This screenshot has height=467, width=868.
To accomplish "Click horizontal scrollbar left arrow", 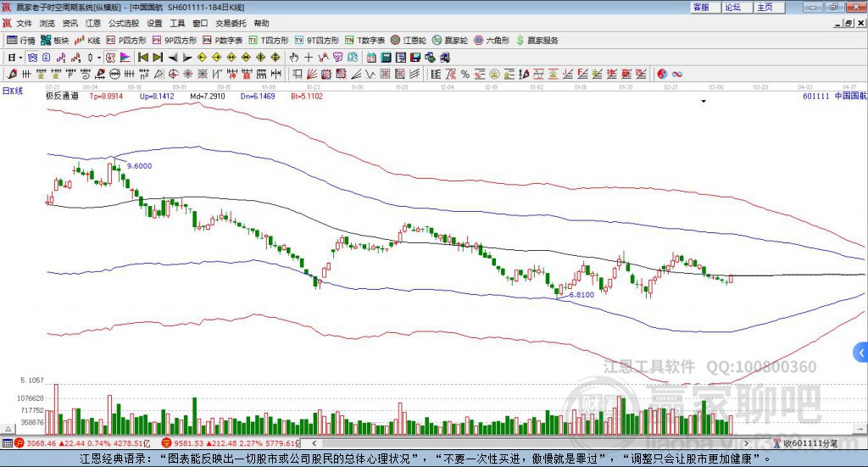I will pyautogui.click(x=314, y=443).
